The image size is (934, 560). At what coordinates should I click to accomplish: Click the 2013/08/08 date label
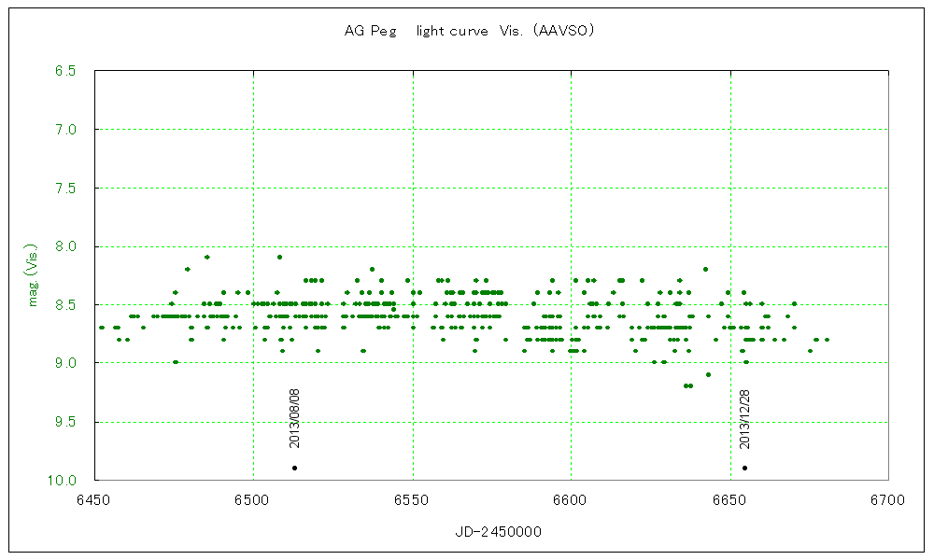[294, 419]
